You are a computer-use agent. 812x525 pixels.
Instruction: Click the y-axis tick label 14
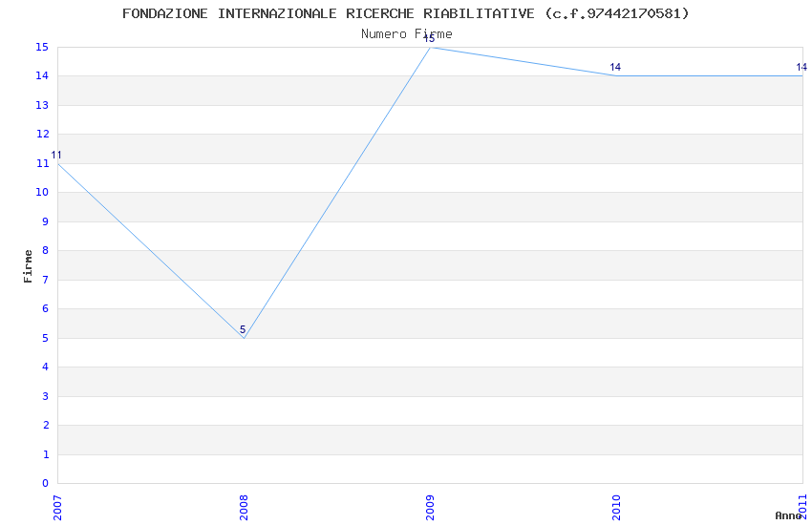(42, 76)
